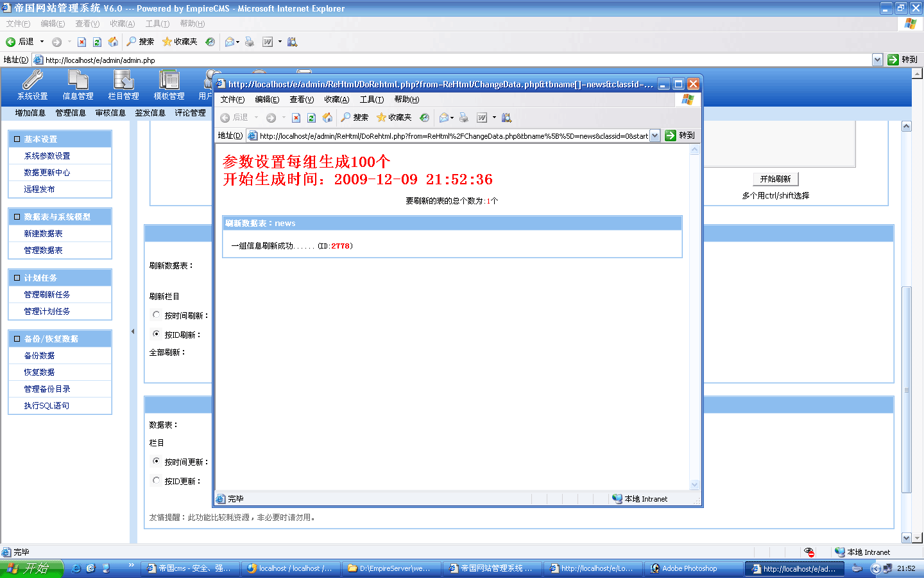Click the print icon in main toolbar
This screenshot has height=578, width=924.
[x=250, y=42]
